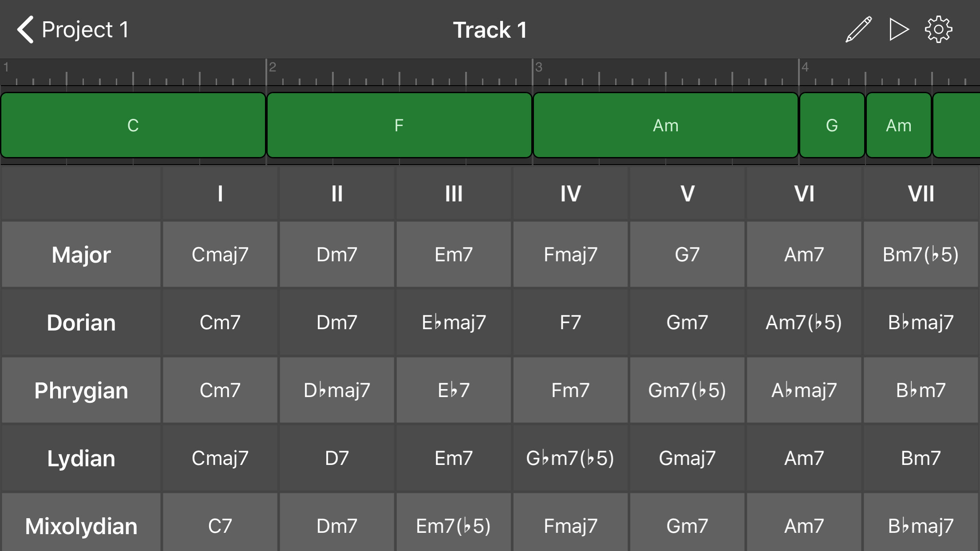Viewport: 980px width, 551px height.
Task: Click the Mixolydian scale row label
Action: (x=81, y=526)
